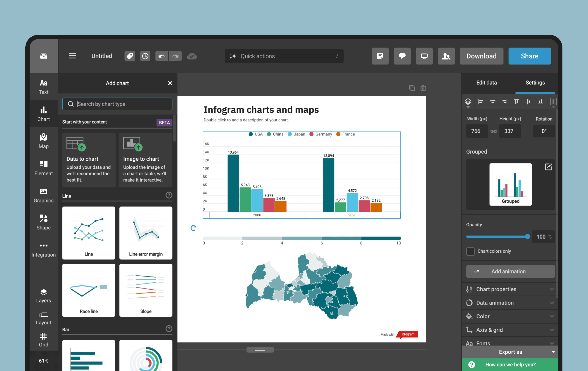The width and height of the screenshot is (588, 371).
Task: Switch to the Settings tab
Action: [x=535, y=83]
